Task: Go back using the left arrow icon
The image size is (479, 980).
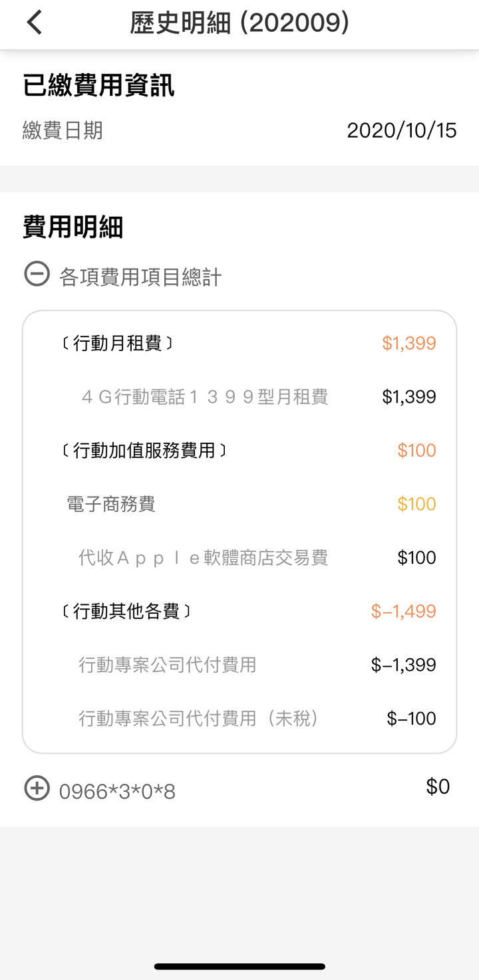Action: tap(34, 23)
